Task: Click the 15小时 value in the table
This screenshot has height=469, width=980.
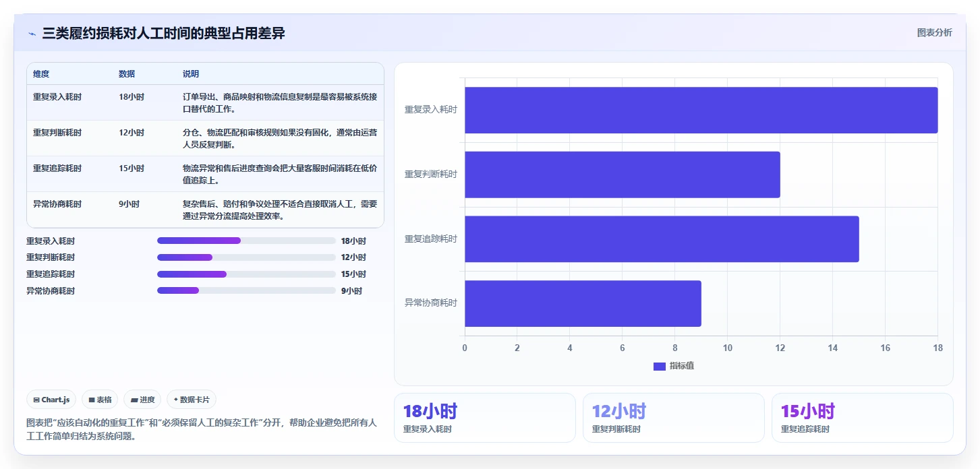Action: coord(132,168)
